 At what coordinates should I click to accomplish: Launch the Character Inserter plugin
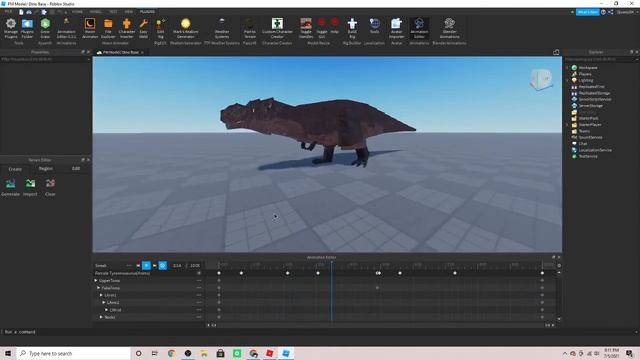(127, 28)
